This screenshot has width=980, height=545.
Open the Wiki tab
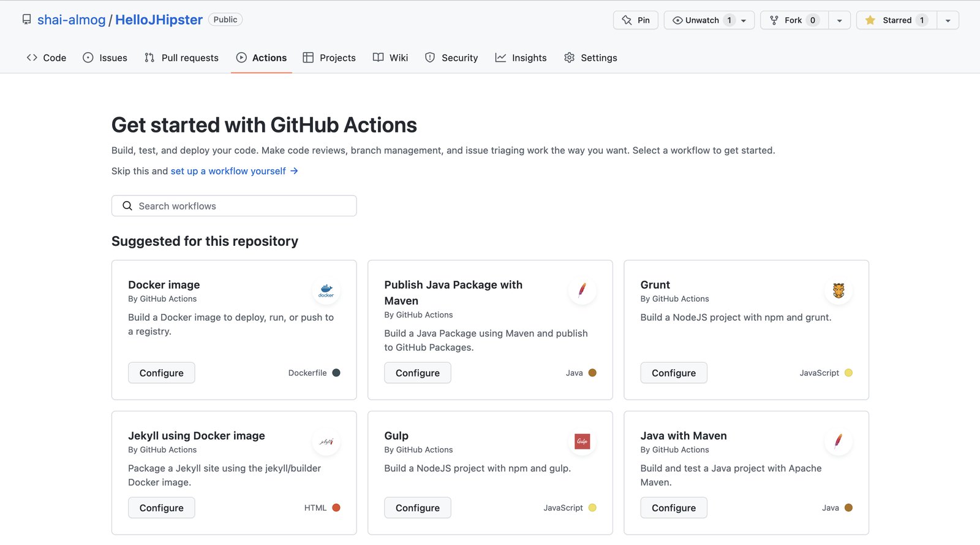tap(390, 58)
